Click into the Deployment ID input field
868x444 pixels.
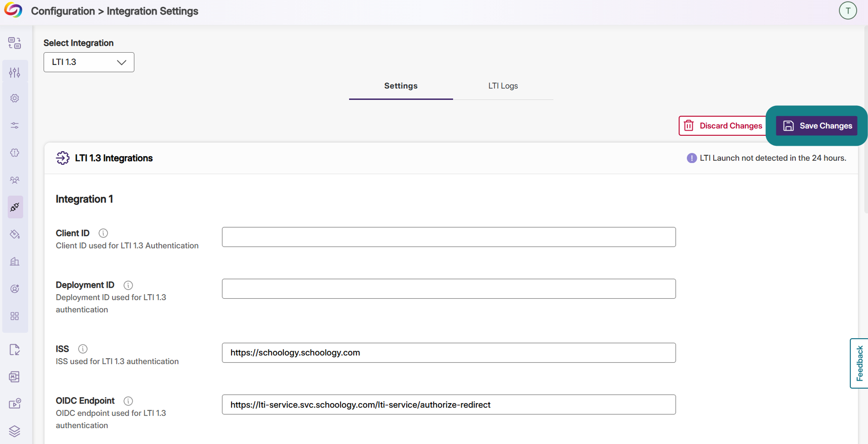click(449, 289)
